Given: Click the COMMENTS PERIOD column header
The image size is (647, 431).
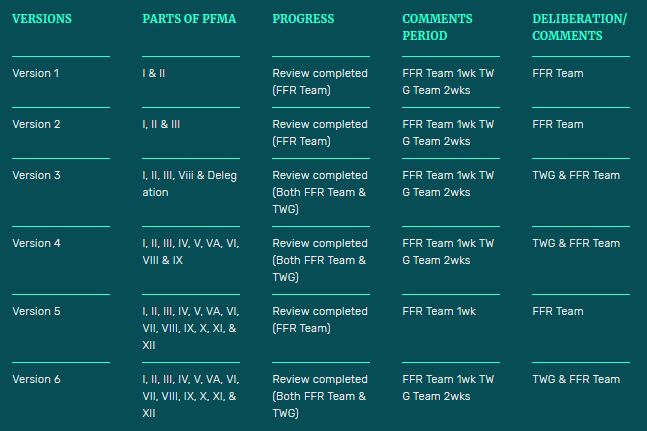Looking at the screenshot, I should click(437, 27).
